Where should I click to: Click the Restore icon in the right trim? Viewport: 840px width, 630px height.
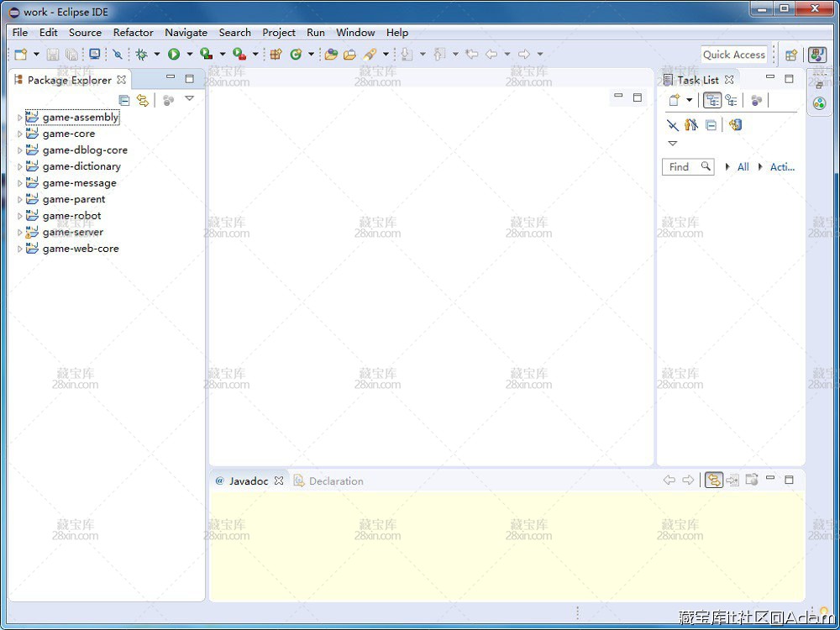click(x=819, y=85)
